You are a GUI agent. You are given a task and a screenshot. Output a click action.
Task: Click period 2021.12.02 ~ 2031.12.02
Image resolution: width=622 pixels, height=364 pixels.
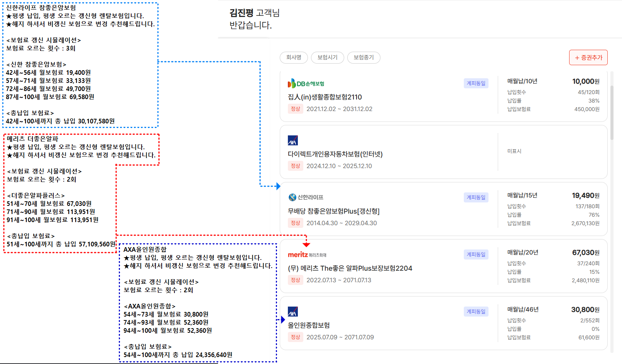click(340, 109)
